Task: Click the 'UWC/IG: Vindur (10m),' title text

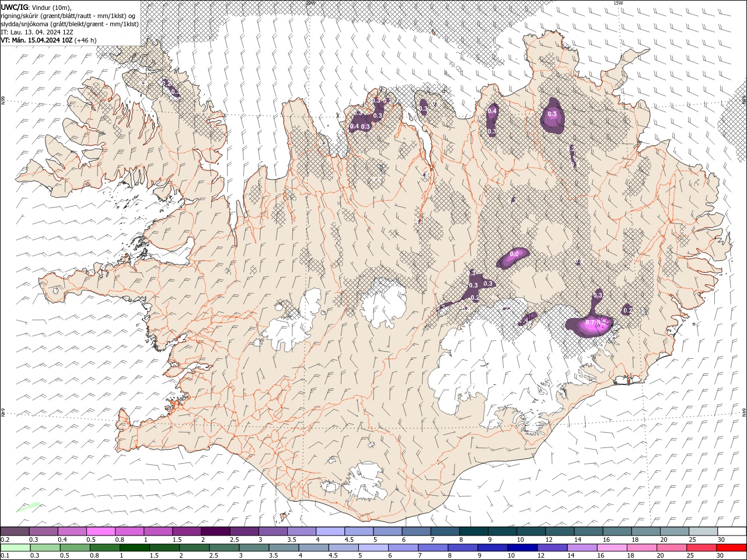Action: 37,7
